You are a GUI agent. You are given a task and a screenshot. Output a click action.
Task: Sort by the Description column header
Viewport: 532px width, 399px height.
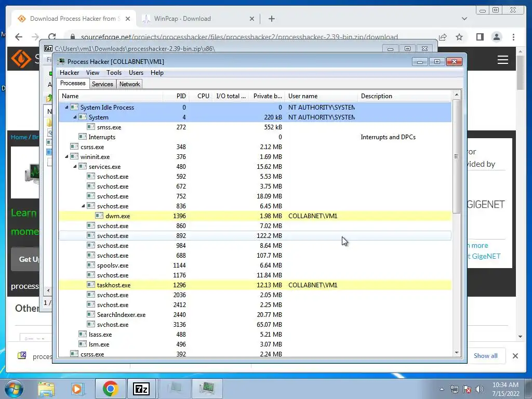pos(405,96)
